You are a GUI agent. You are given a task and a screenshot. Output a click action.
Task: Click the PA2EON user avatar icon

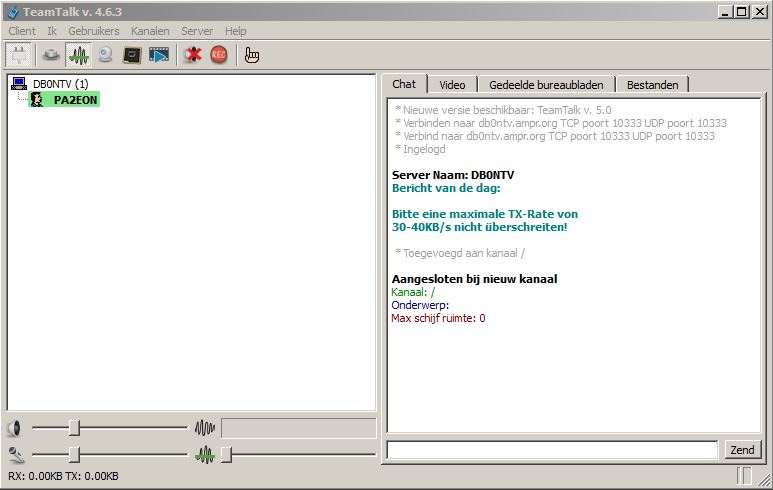(37, 100)
